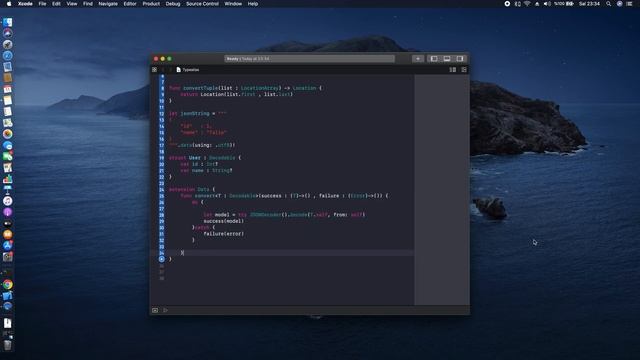Click the let jsonString declaration line

click(x=198, y=113)
